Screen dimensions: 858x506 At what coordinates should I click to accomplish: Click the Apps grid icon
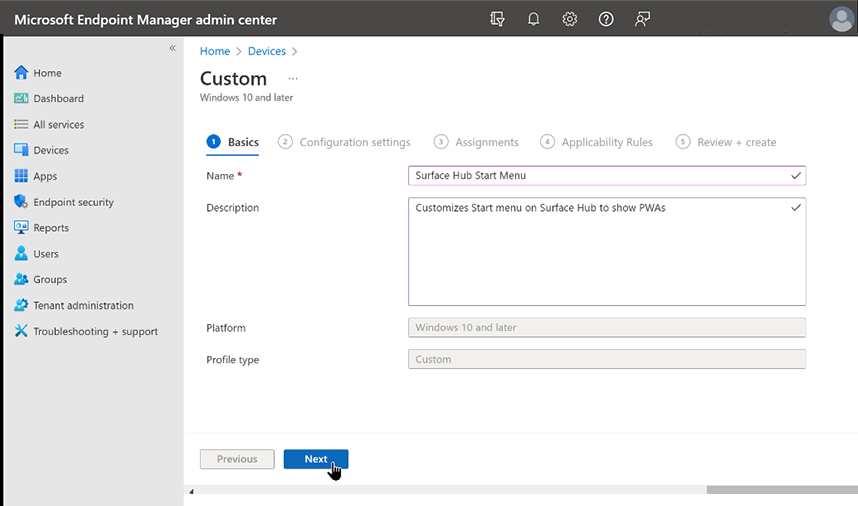(x=21, y=176)
